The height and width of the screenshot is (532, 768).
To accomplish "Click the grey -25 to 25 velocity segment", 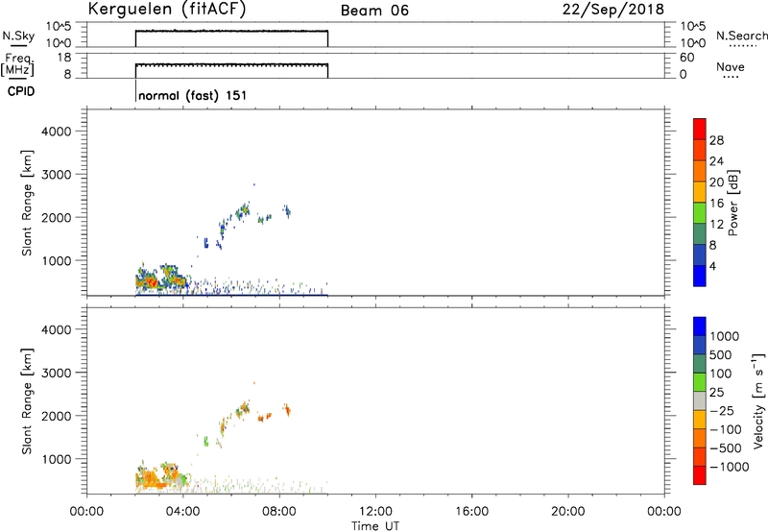I will [700, 401].
